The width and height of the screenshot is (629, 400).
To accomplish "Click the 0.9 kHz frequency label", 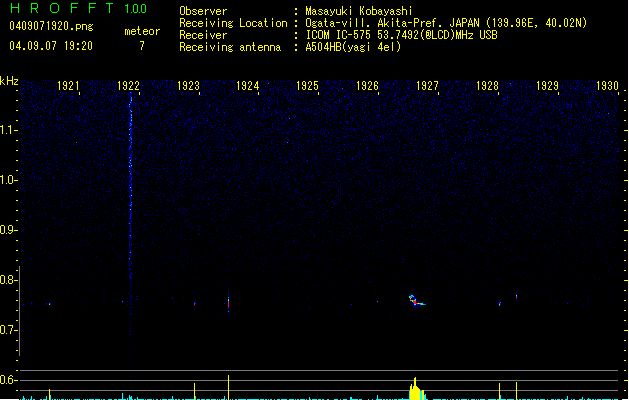I will pyautogui.click(x=8, y=230).
